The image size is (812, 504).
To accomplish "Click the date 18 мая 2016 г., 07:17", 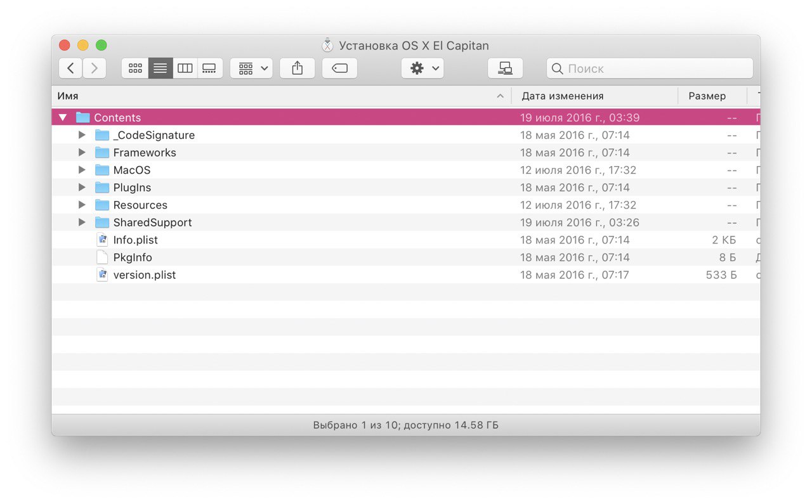I will (x=575, y=275).
